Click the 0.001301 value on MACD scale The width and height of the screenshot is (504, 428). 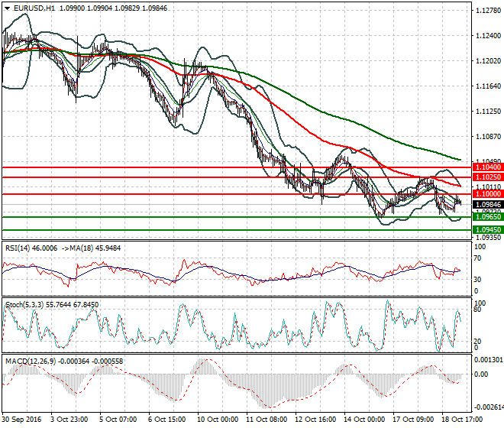(486, 359)
